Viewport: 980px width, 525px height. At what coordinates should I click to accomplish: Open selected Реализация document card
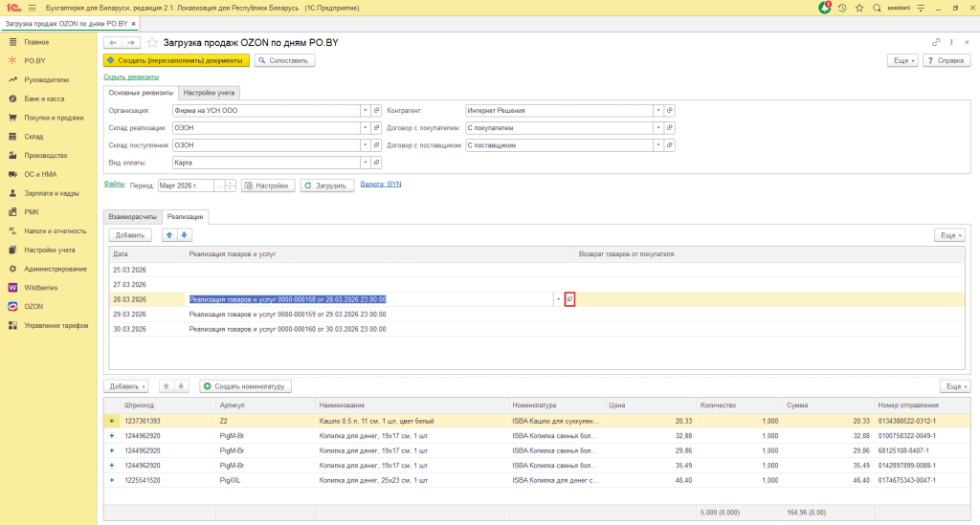[569, 299]
